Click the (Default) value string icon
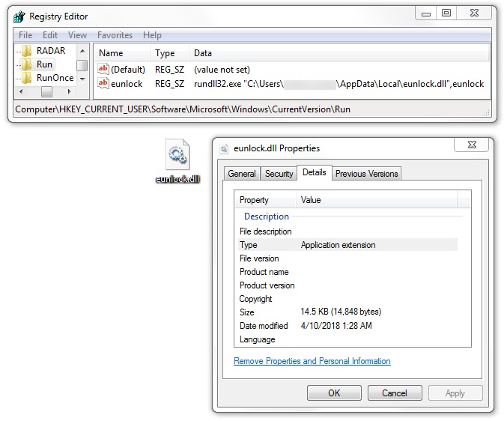 point(103,69)
